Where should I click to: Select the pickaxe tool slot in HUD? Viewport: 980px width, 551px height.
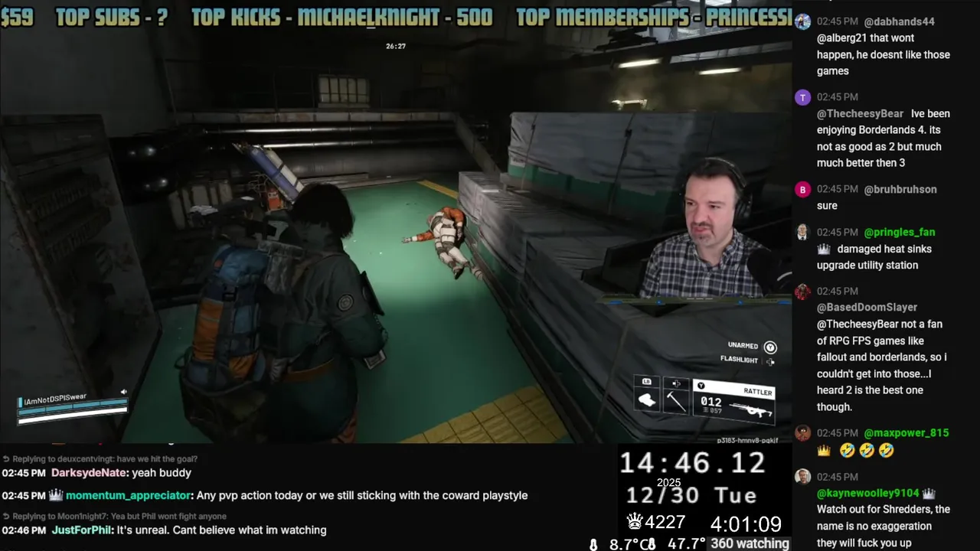click(676, 396)
